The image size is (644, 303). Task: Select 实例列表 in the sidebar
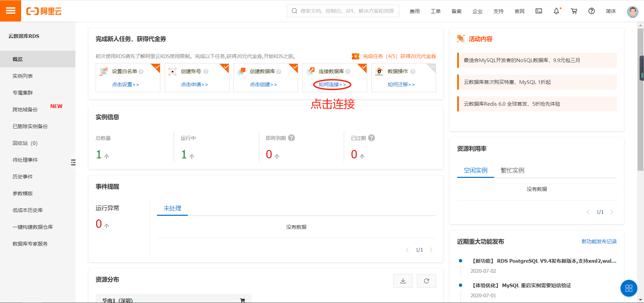(x=23, y=75)
